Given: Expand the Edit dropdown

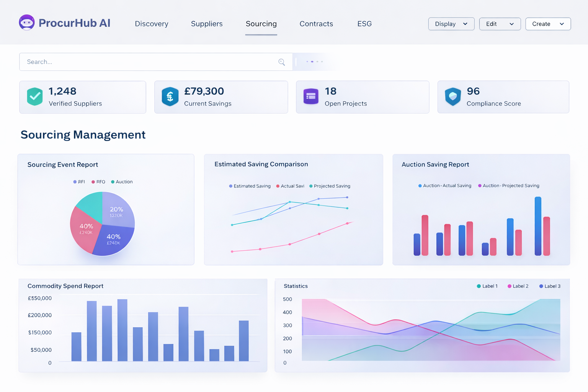Looking at the screenshot, I should tap(500, 24).
